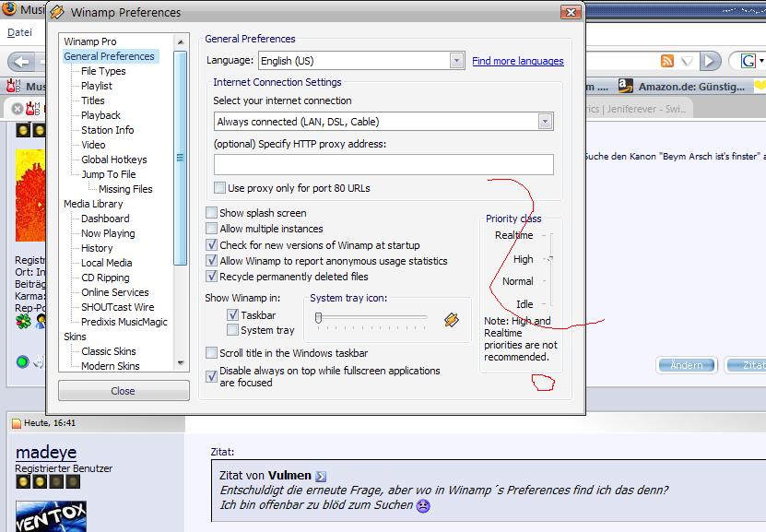Open the Language dropdown
Image resolution: width=766 pixels, height=532 pixels.
point(456,61)
